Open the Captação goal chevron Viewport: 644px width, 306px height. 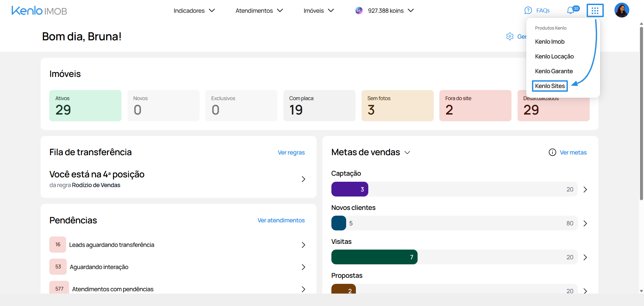[x=585, y=189]
